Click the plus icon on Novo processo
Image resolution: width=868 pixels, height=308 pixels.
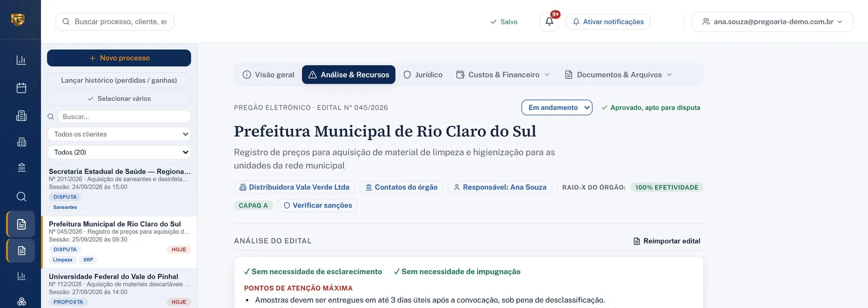pyautogui.click(x=93, y=58)
